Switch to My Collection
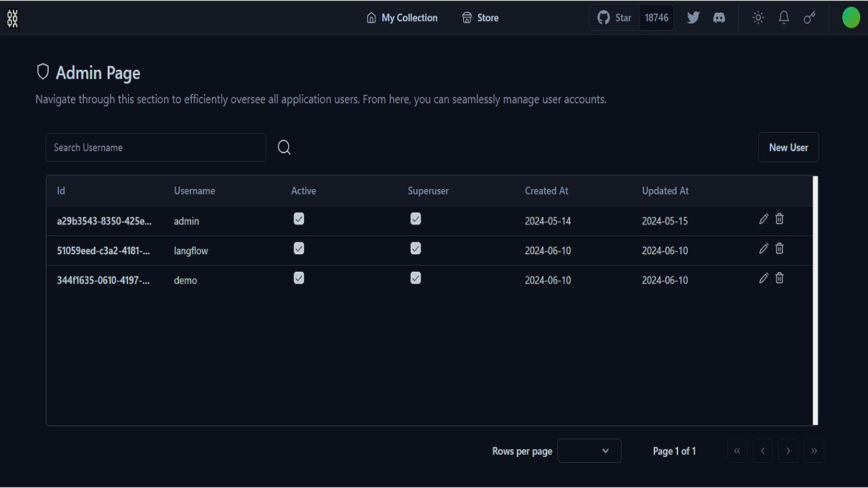Image resolution: width=868 pixels, height=488 pixels. (x=401, y=18)
